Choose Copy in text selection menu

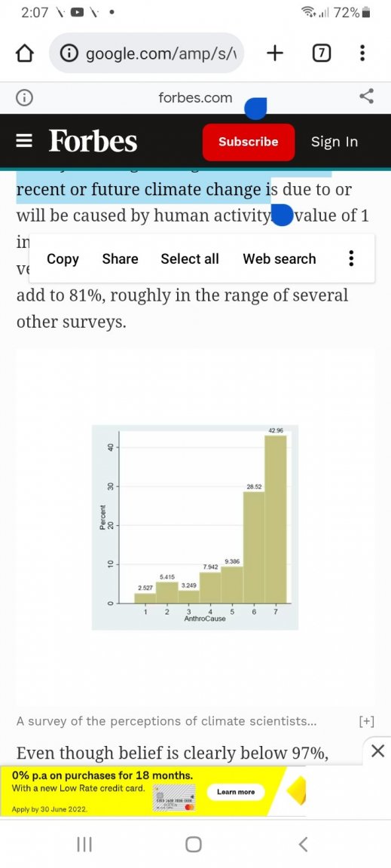click(63, 258)
